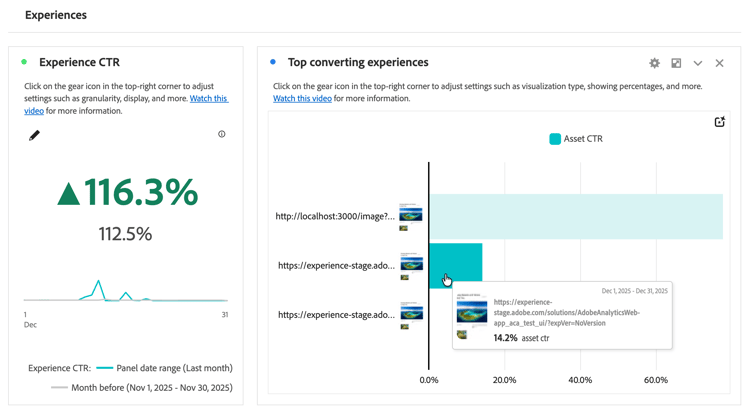This screenshot has height=411, width=750.
Task: Click the blue status dot beside Top converting experiences
Action: pos(273,62)
